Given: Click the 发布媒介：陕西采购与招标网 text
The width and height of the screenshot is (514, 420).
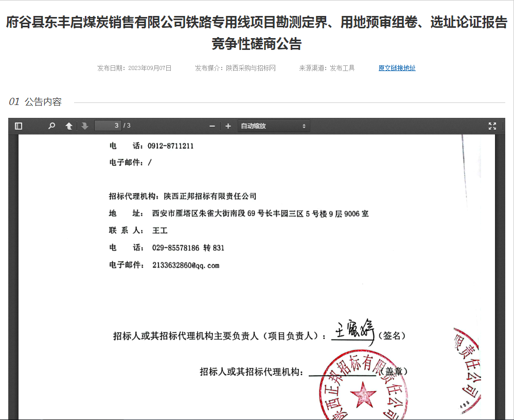Looking at the screenshot, I should click(x=235, y=68).
